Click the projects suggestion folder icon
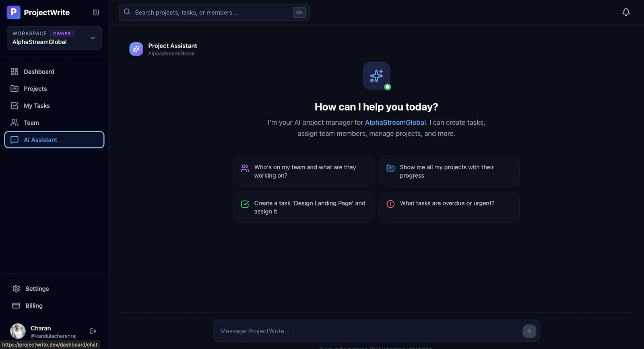Image resolution: width=644 pixels, height=349 pixels. tap(390, 168)
